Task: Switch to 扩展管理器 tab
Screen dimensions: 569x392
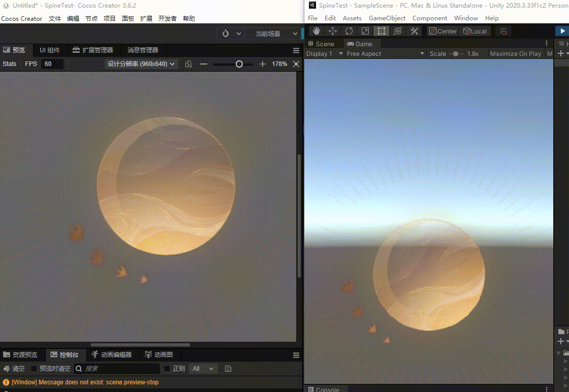Action: (x=93, y=50)
